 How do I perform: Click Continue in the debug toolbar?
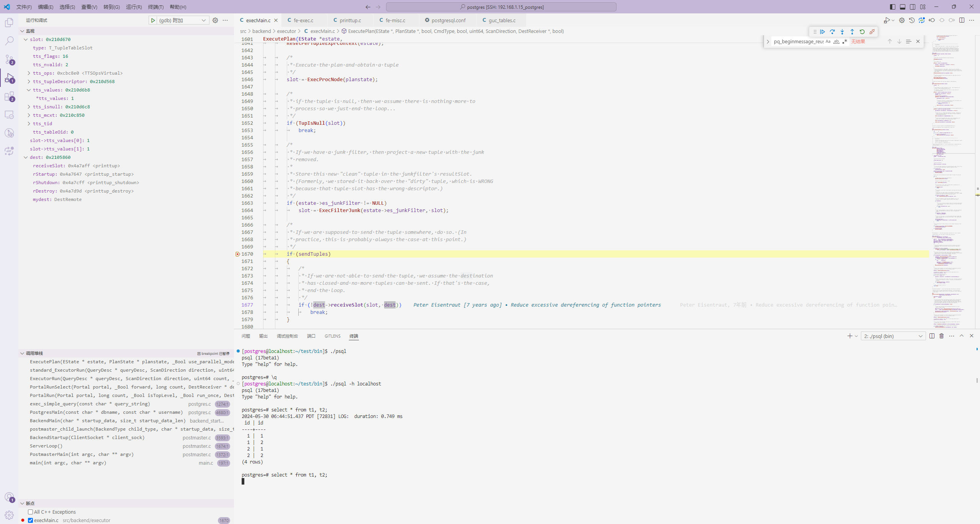pyautogui.click(x=822, y=32)
